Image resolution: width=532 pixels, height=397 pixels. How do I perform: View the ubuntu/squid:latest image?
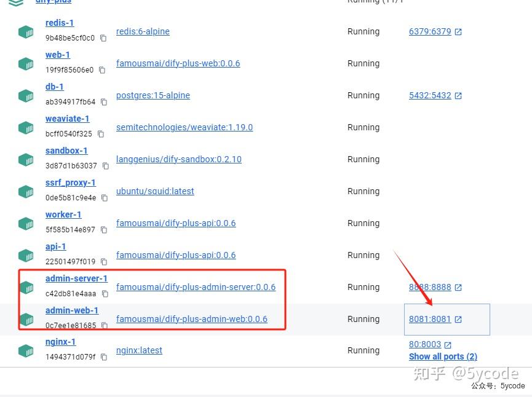click(x=155, y=191)
